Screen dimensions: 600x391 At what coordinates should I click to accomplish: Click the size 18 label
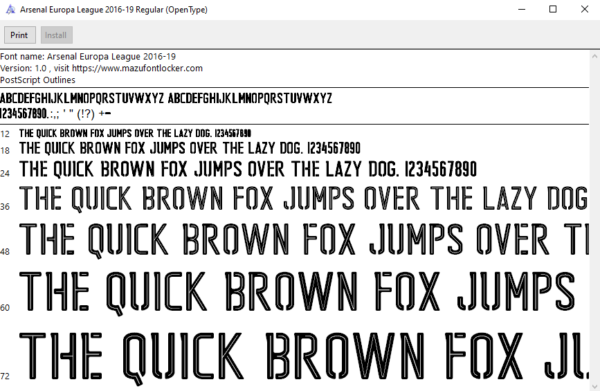coord(5,151)
